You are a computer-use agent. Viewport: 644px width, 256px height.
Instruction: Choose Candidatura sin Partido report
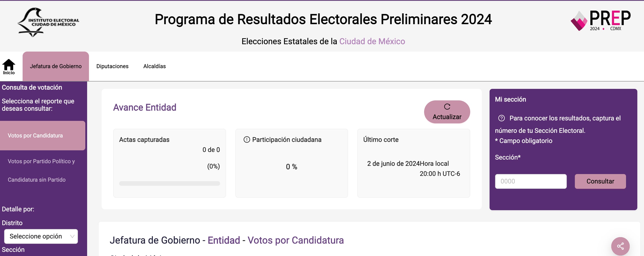(x=36, y=180)
